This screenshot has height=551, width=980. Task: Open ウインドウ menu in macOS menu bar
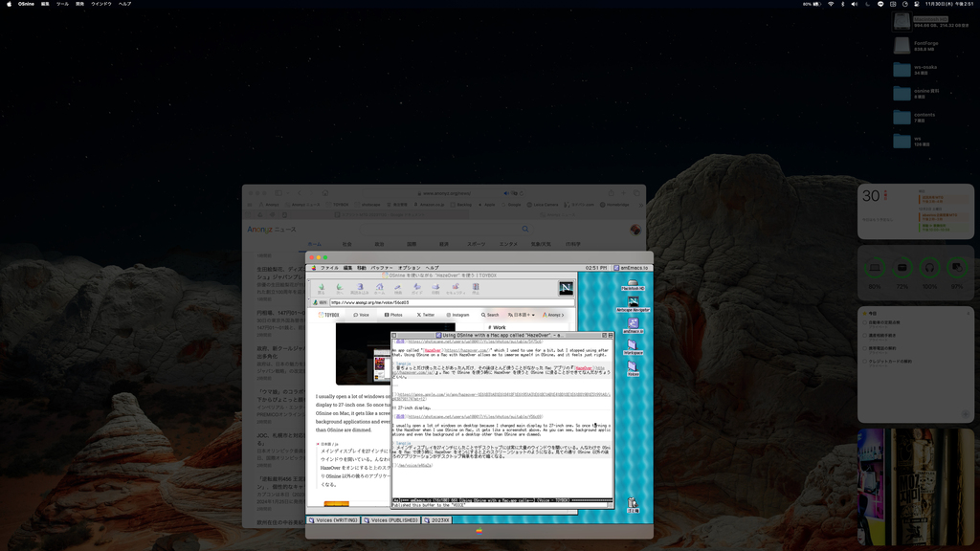click(x=101, y=4)
